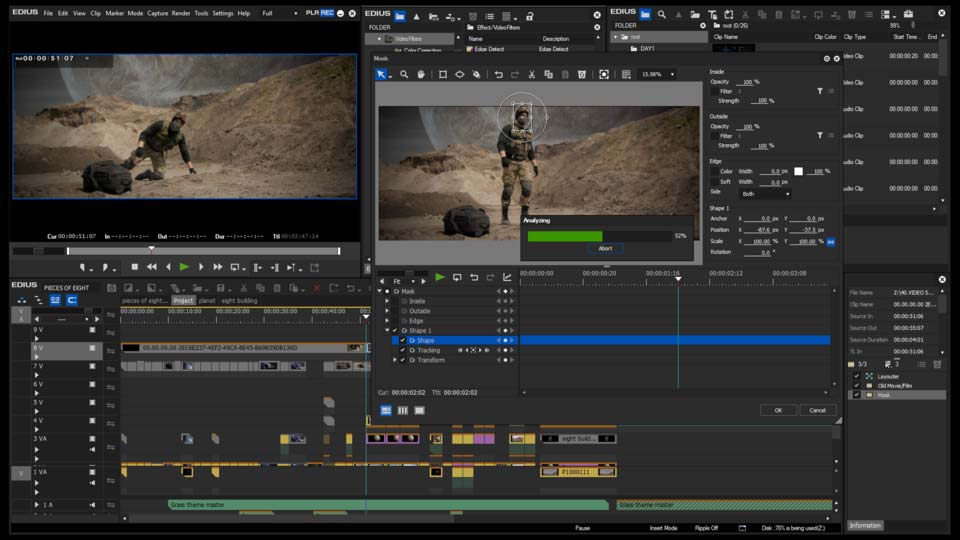
Task: Open the Settings menu
Action: [223, 13]
